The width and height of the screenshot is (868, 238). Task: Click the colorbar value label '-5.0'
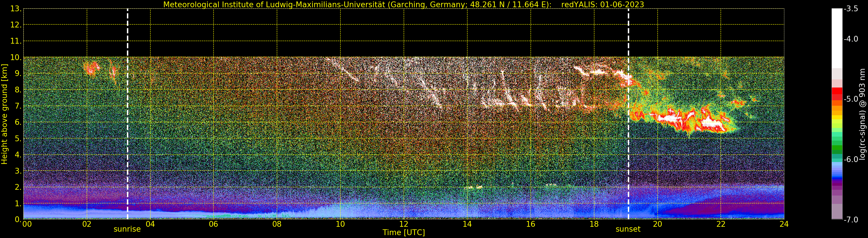click(x=851, y=99)
